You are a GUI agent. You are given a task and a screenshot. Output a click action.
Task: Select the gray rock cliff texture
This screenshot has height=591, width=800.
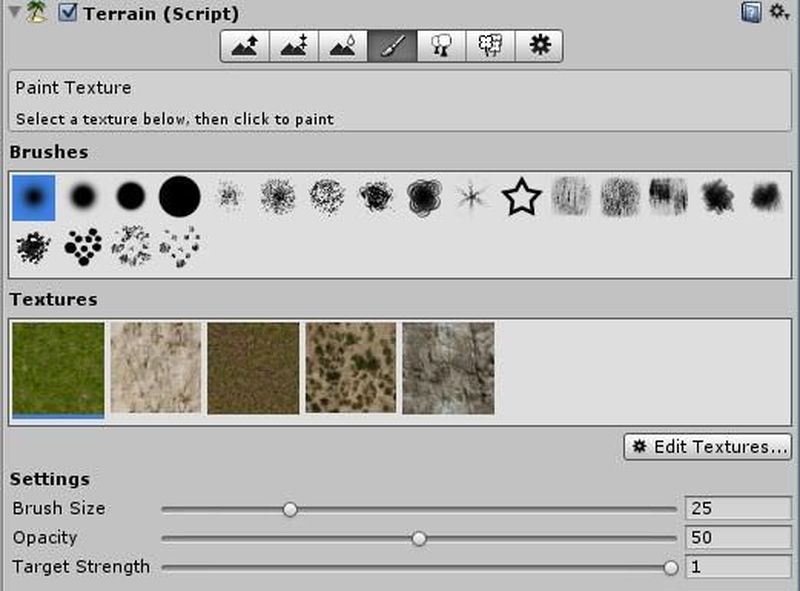[x=448, y=368]
